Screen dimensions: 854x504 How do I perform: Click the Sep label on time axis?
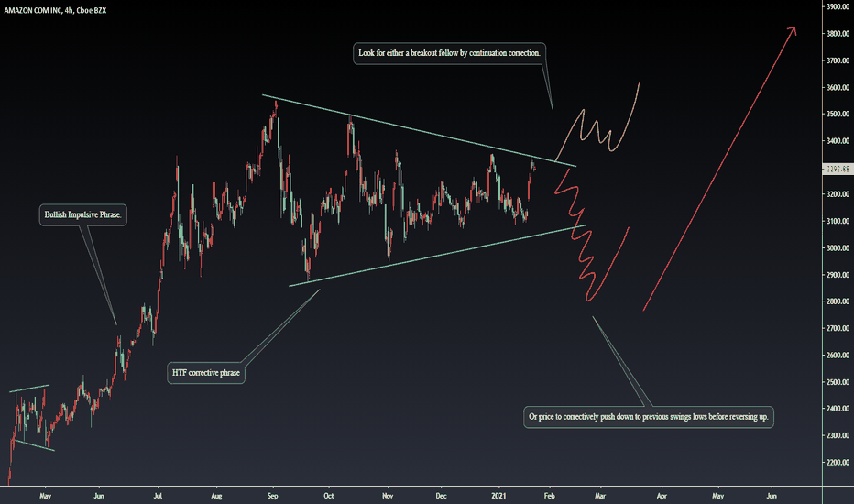pyautogui.click(x=273, y=496)
